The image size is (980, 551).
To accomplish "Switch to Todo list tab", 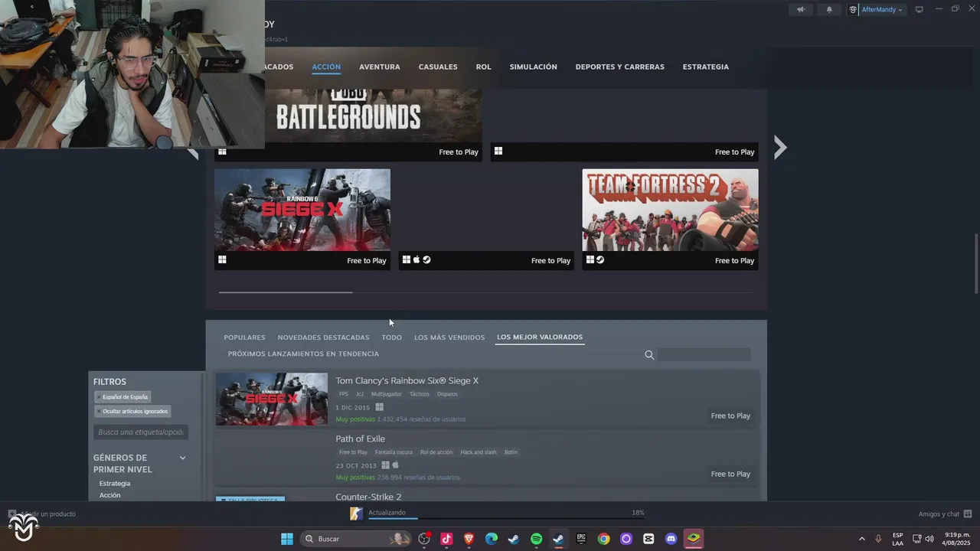I will click(391, 337).
